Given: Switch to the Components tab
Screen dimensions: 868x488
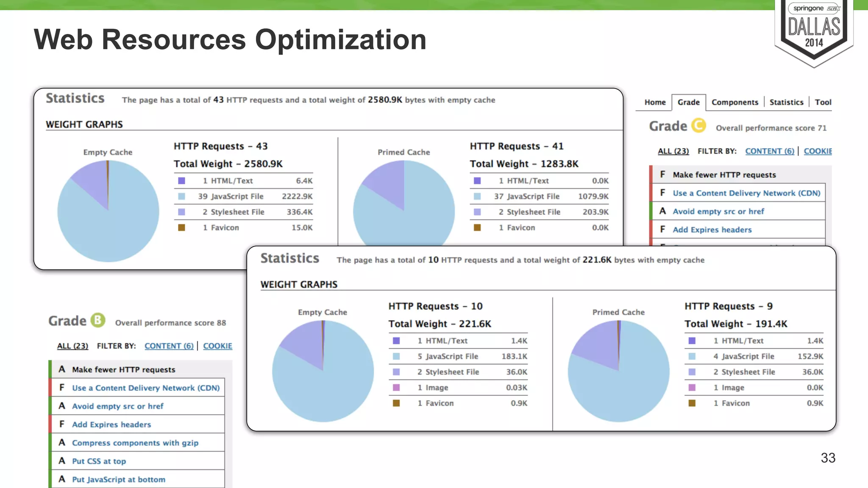Looking at the screenshot, I should [734, 102].
